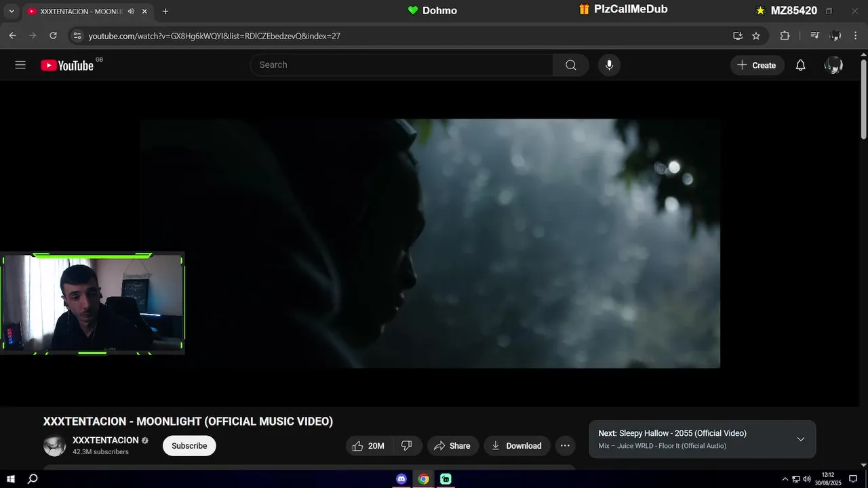Click the browser address bar URL
Viewport: 868px width, 488px height.
[214, 36]
